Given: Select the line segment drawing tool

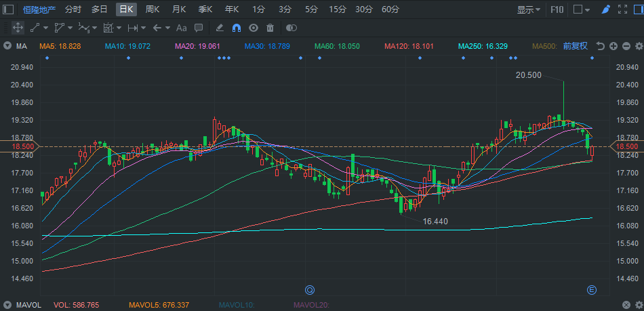Looking at the screenshot, I should coord(35,28).
